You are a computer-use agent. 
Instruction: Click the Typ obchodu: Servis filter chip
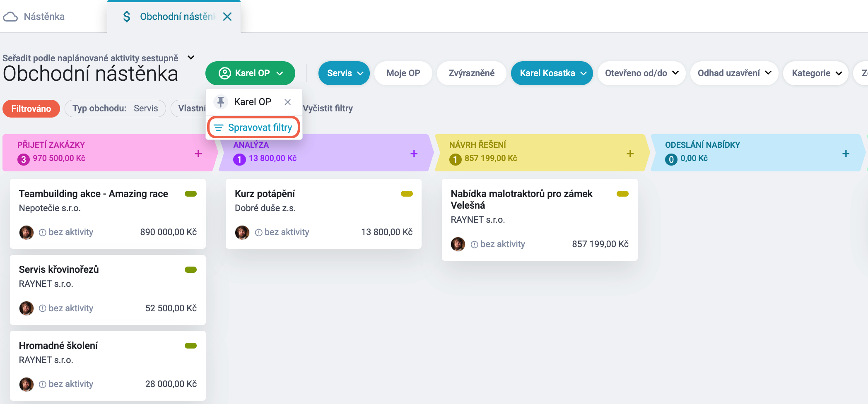click(x=115, y=108)
